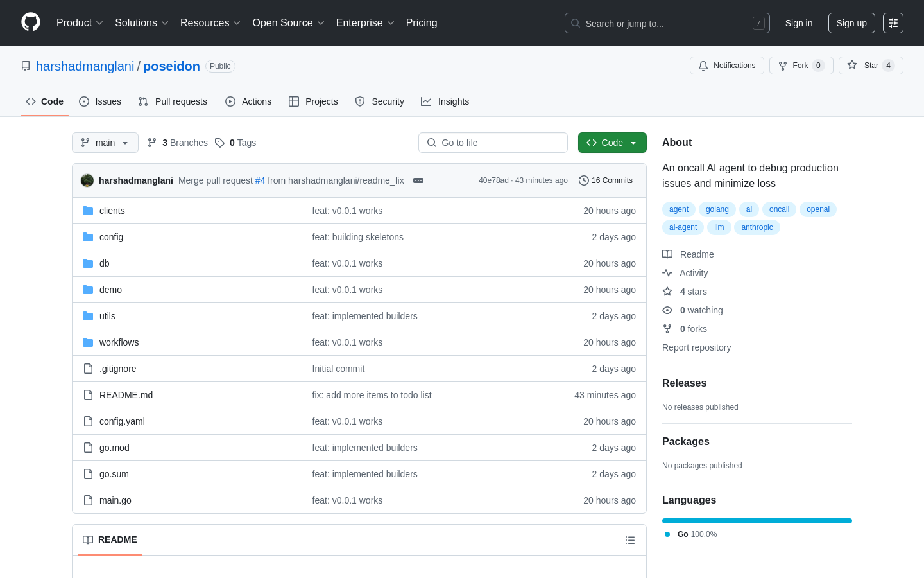Click the demo folder icon
This screenshot has height=578, width=924.
point(88,290)
